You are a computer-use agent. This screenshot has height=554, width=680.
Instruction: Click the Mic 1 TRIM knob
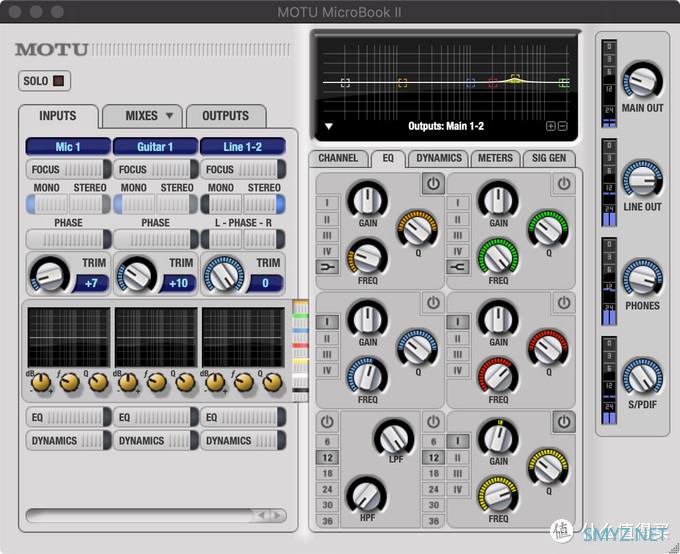pyautogui.click(x=49, y=275)
